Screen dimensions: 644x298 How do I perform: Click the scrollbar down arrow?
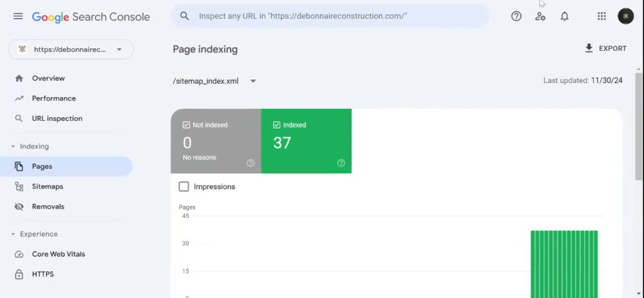point(639,294)
